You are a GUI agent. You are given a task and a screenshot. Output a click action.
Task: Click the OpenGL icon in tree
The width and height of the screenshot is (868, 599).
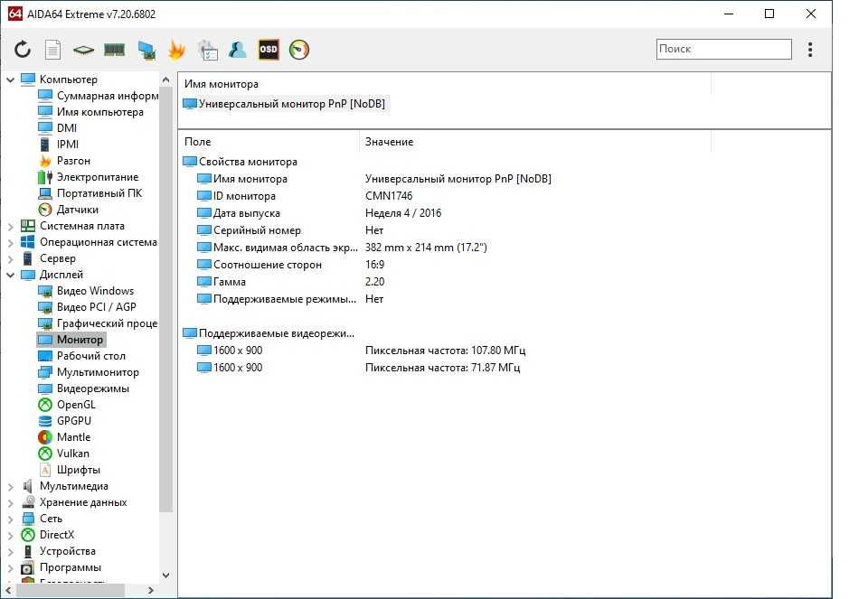click(45, 405)
